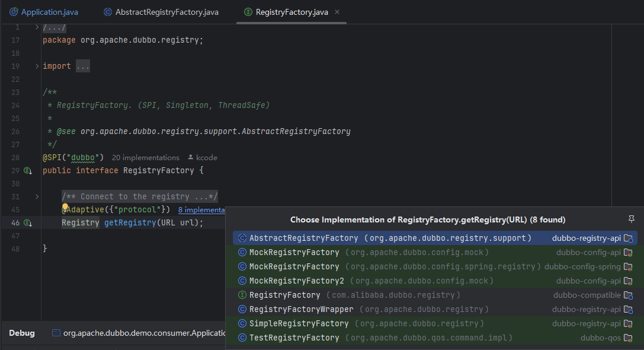Select TestRegistryFactory implementation entry
Image resolution: width=644 pixels, height=350 pixels.
pos(294,338)
